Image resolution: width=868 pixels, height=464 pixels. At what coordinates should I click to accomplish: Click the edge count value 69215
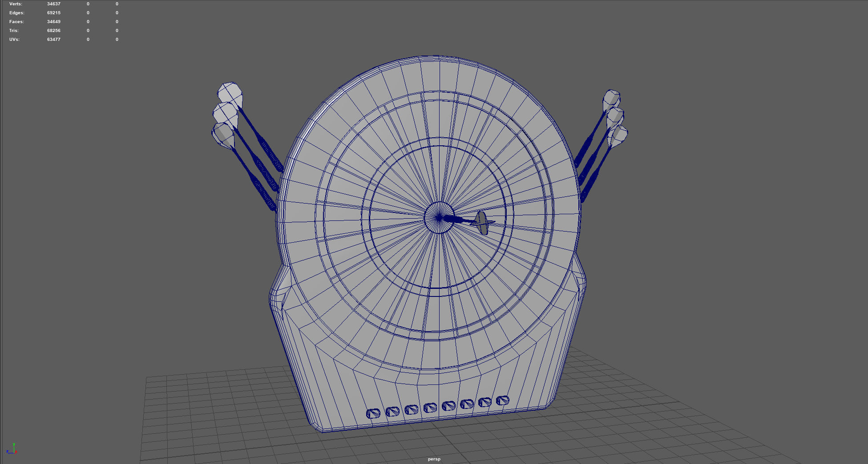click(54, 12)
